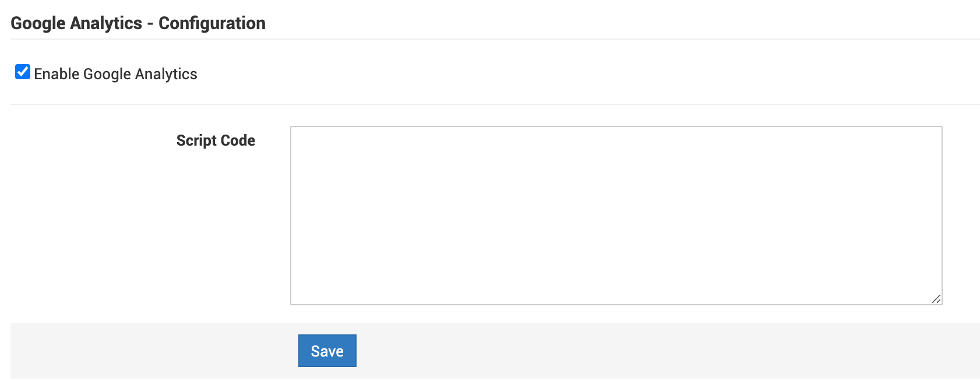Save the Google Analytics configuration
980x381 pixels.
(327, 351)
